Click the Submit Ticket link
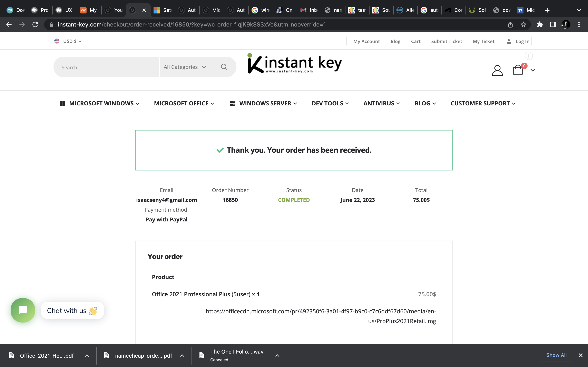The width and height of the screenshot is (588, 367). coord(446,41)
